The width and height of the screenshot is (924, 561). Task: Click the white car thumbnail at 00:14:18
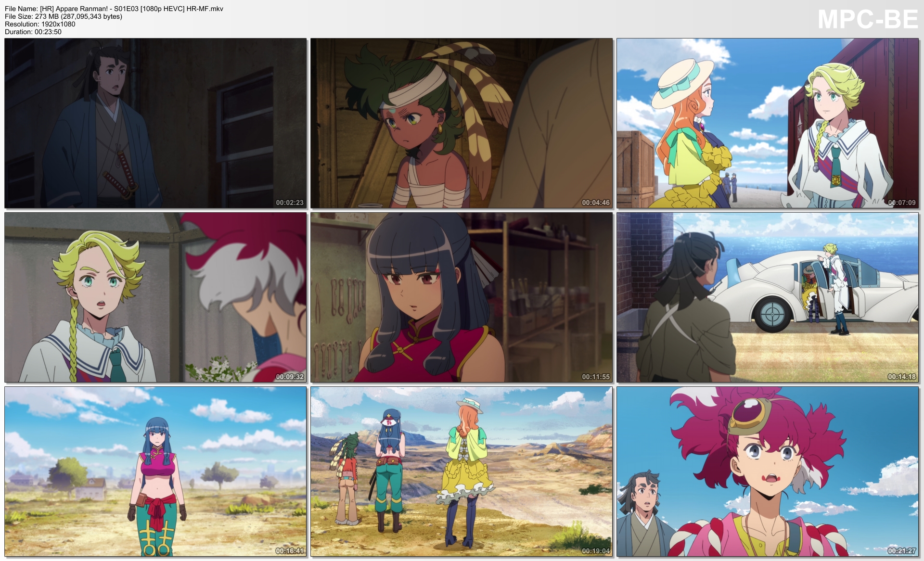click(x=768, y=297)
